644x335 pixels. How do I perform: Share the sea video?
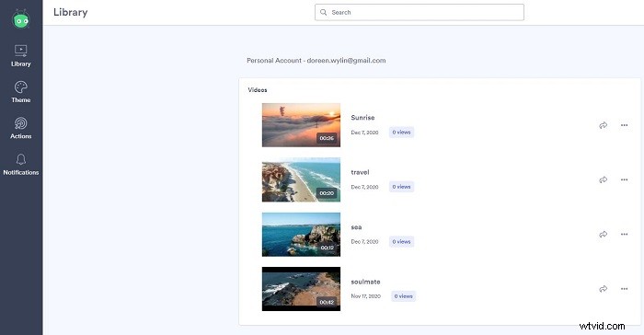tap(603, 235)
